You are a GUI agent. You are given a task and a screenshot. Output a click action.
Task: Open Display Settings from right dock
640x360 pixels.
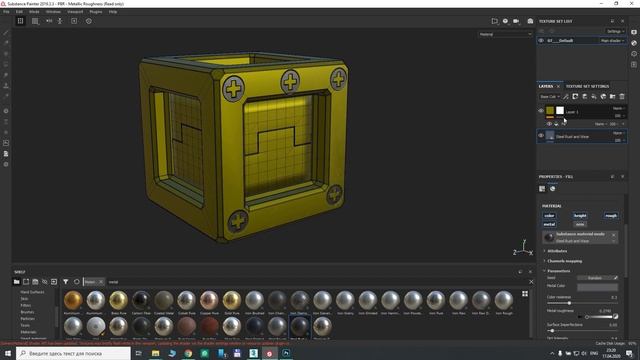tap(634, 32)
